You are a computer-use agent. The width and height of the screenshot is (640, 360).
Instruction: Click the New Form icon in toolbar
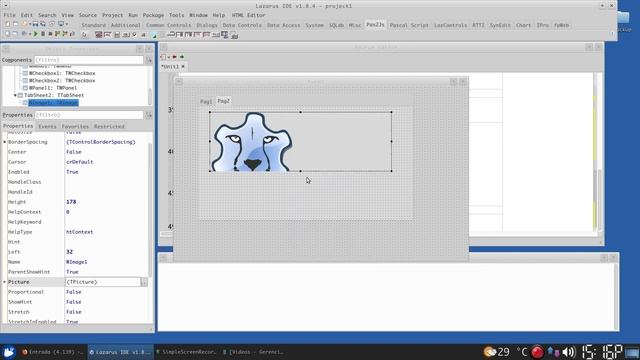tap(15, 24)
